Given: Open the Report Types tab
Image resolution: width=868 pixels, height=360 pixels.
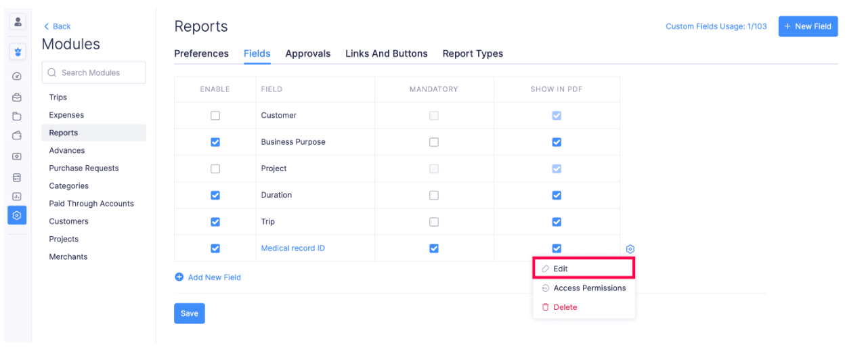Looking at the screenshot, I should point(473,53).
